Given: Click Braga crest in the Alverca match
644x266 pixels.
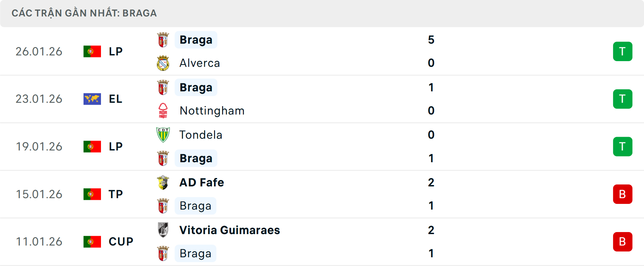Looking at the screenshot, I should point(163,40).
